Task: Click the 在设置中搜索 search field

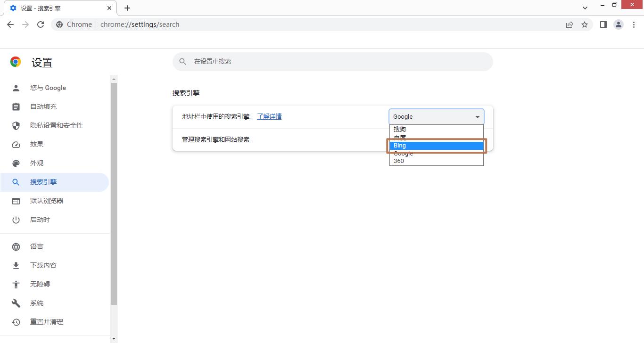Action: [332, 62]
